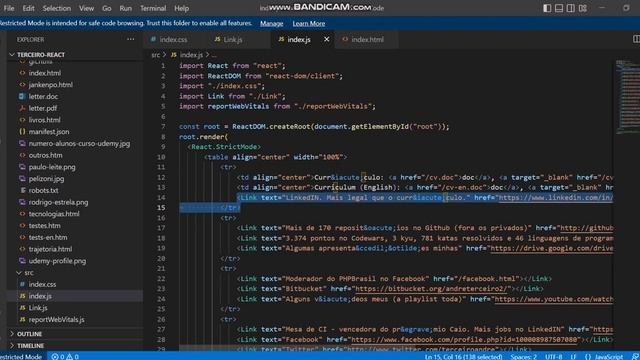Toggle Panel layout icon in title bar
640x360 pixels.
point(559,8)
